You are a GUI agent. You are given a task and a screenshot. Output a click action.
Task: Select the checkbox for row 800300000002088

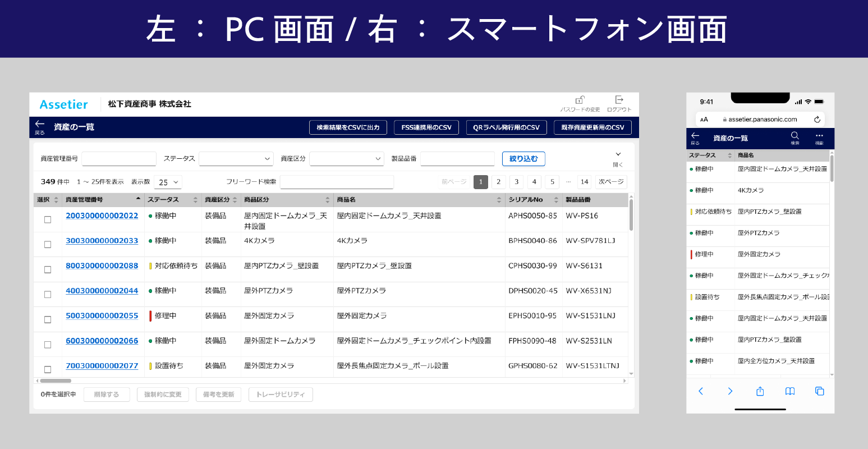(x=48, y=269)
